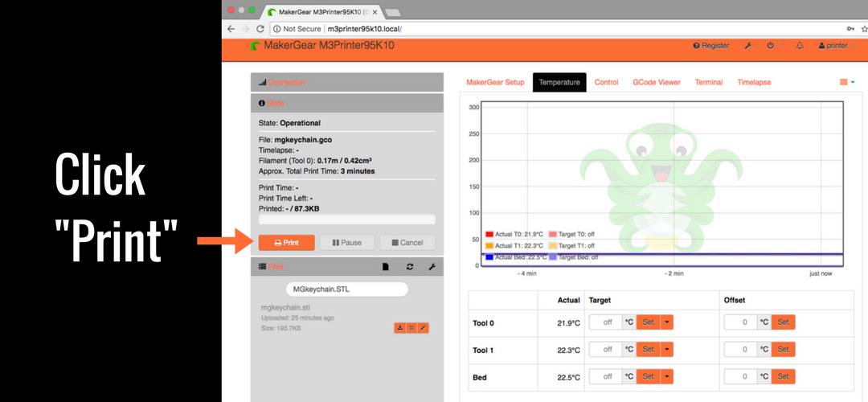Open Tool 0 target temperature preset dropdown
Screen dimensions: 868x402
(666, 322)
